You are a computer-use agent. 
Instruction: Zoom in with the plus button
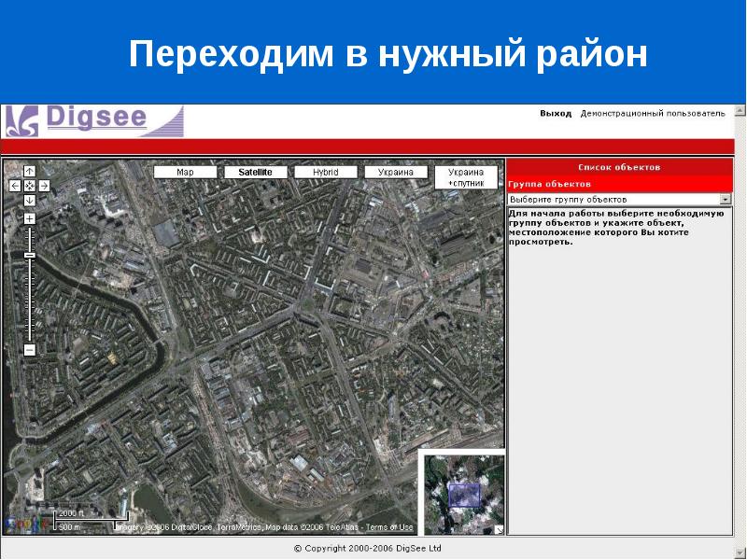pos(30,218)
